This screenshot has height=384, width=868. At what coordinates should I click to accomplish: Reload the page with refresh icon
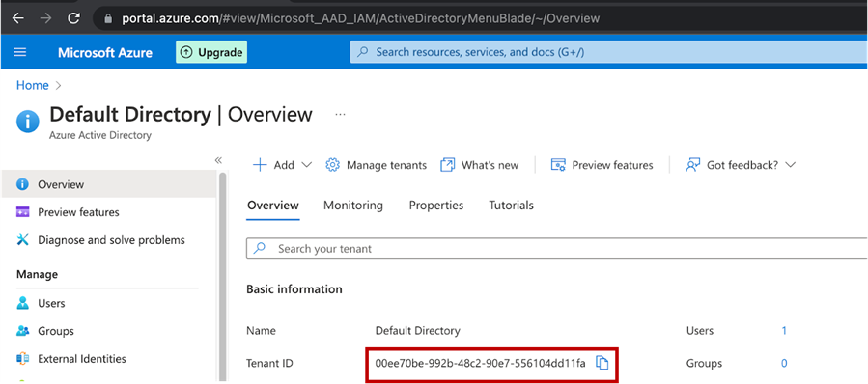pos(73,18)
